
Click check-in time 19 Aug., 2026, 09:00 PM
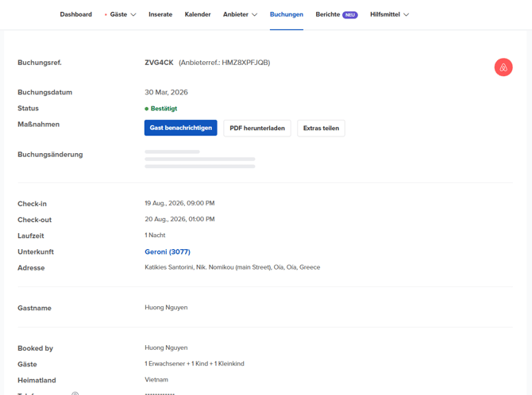[x=179, y=203]
